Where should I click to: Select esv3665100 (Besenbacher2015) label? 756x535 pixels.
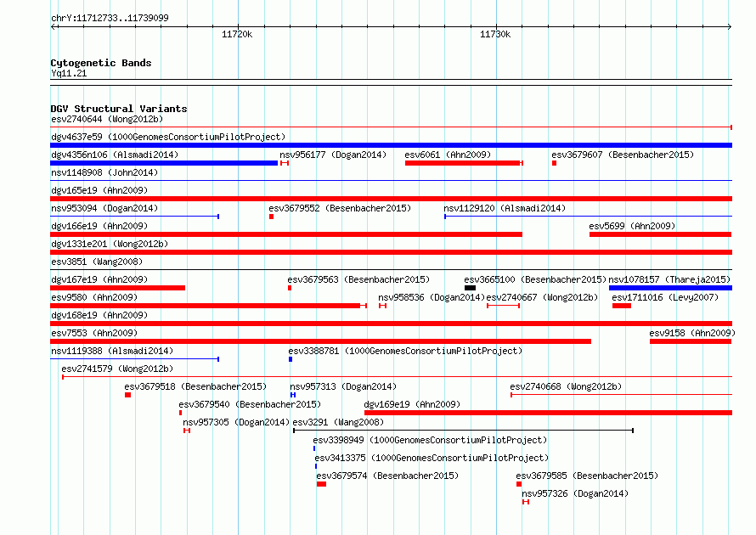(535, 279)
